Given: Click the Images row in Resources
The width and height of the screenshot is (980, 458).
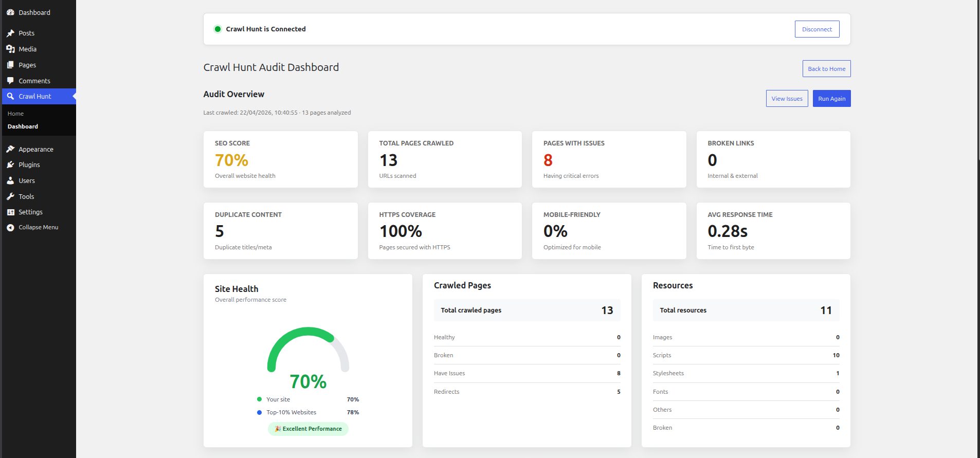Looking at the screenshot, I should pos(746,337).
